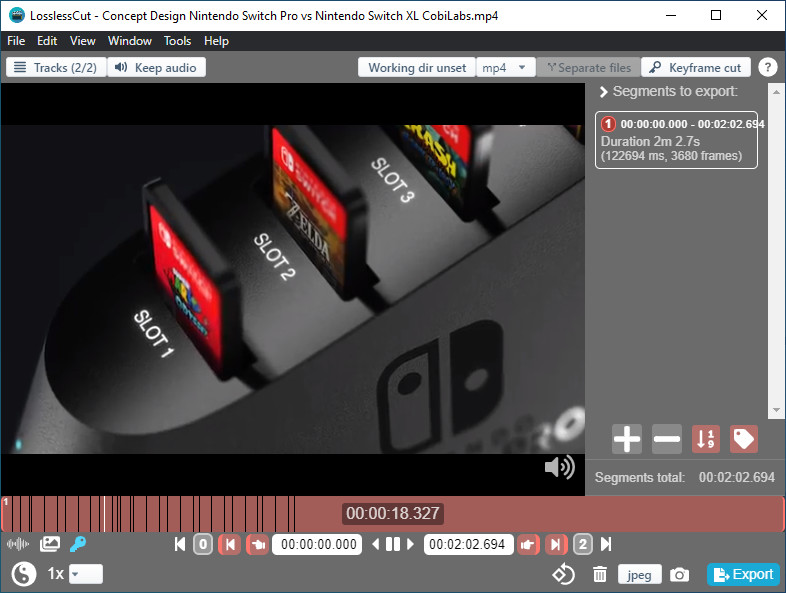This screenshot has width=786, height=593.
Task: Open the File menu
Action: pos(16,41)
